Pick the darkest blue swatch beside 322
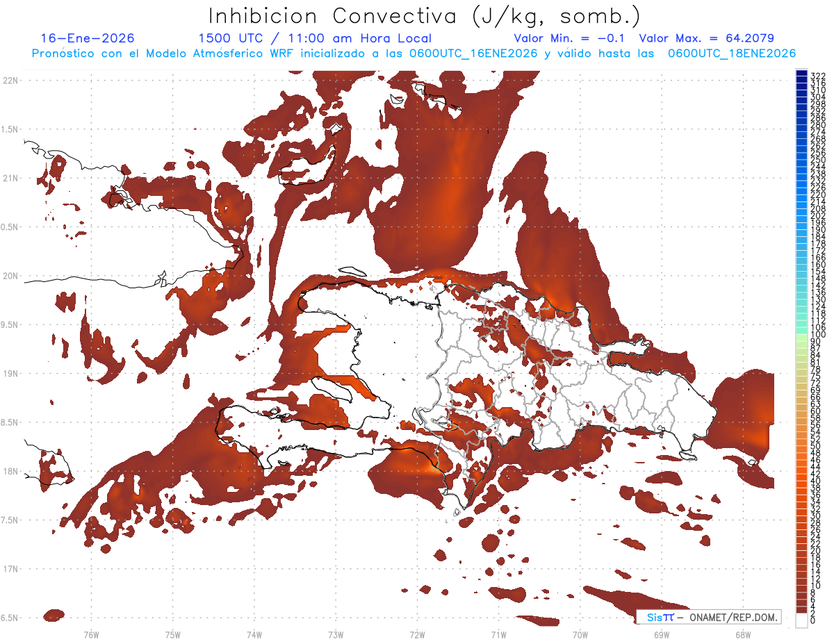Screen dimensions: 834x644 click(801, 74)
